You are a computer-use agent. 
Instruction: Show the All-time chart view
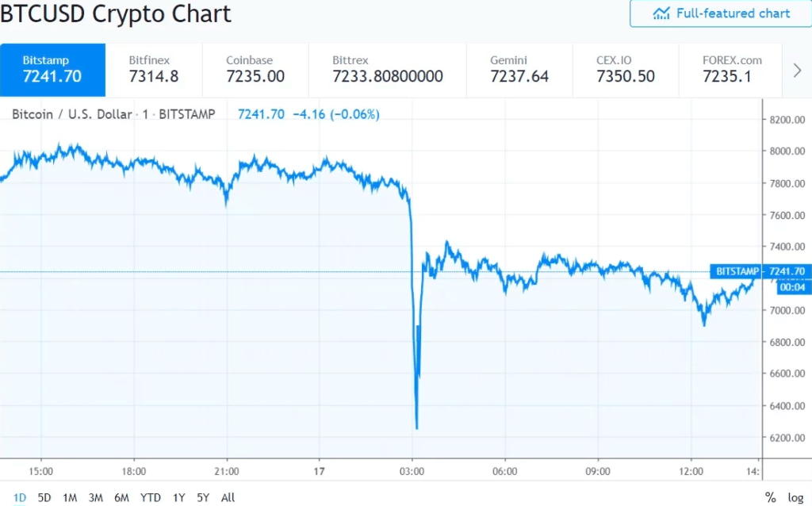(228, 497)
